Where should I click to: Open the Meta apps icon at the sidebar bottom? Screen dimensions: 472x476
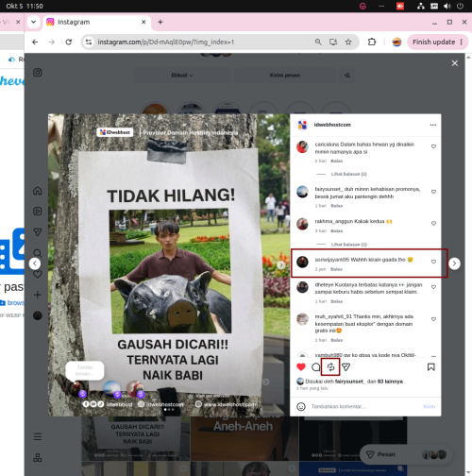click(x=38, y=458)
